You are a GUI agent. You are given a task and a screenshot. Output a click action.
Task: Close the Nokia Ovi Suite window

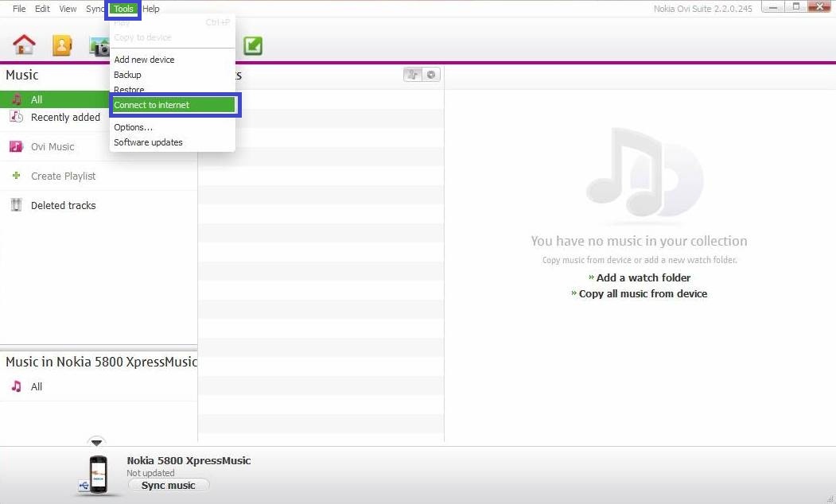tap(819, 7)
